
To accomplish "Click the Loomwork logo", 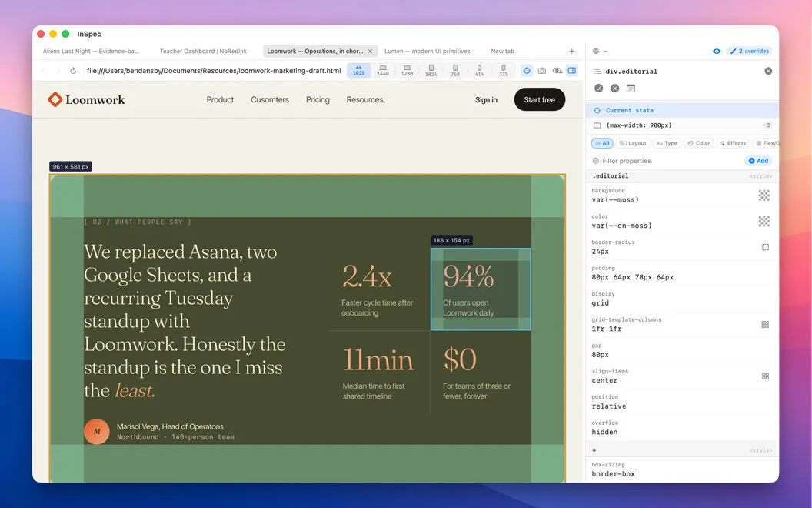I will coord(86,99).
